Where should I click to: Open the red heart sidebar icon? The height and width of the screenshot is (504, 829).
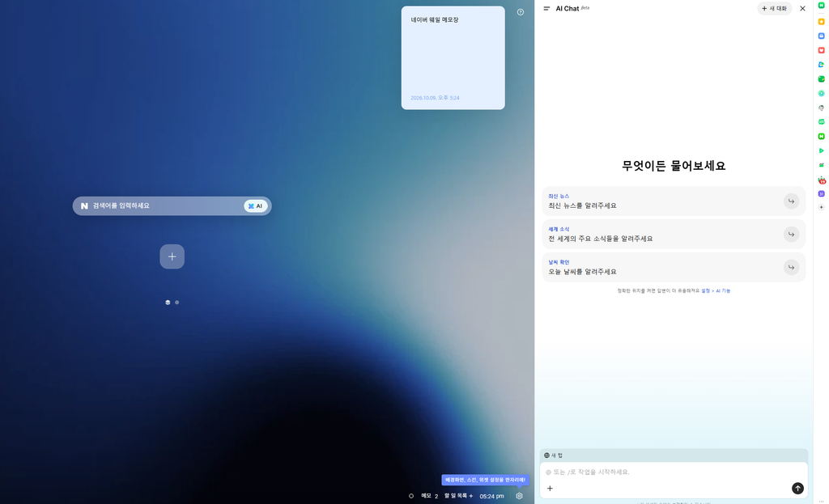click(x=821, y=50)
